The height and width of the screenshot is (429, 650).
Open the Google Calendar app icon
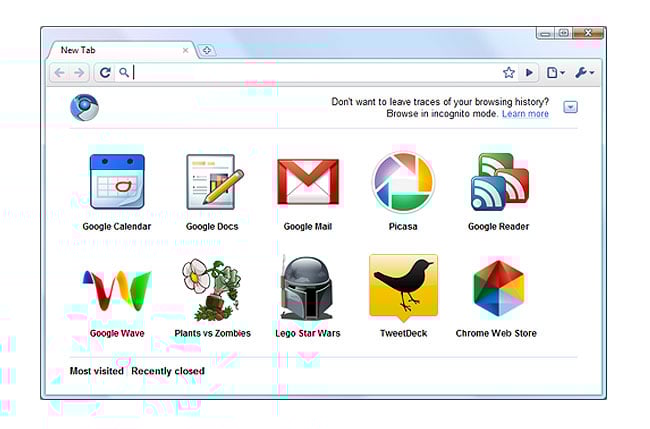pos(117,181)
